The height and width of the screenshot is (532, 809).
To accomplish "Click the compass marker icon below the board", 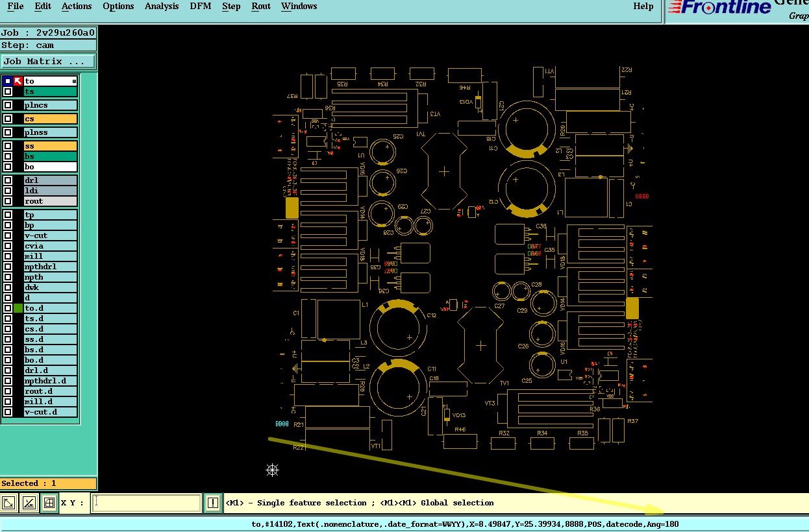I will (273, 470).
